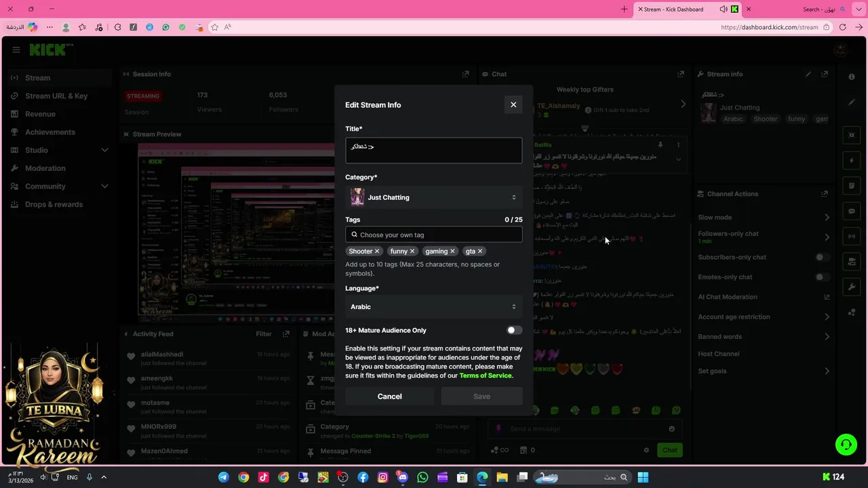The width and height of the screenshot is (868, 488).
Task: Open Account age restriction settings
Action: click(764, 317)
